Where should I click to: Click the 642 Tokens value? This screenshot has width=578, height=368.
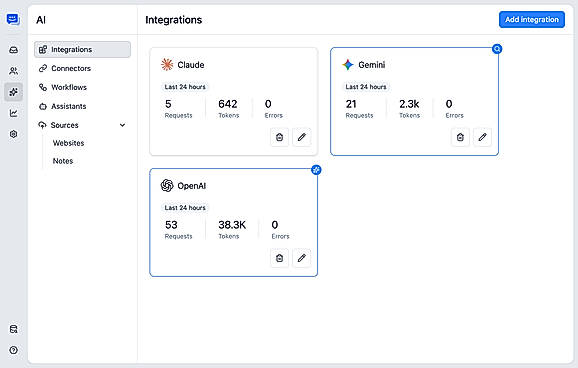tap(228, 104)
